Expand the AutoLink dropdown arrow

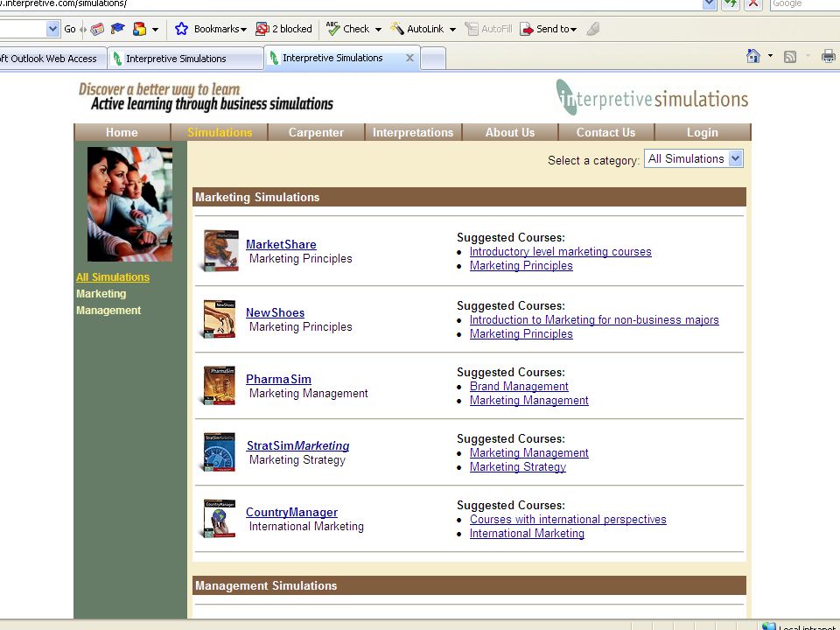(452, 30)
